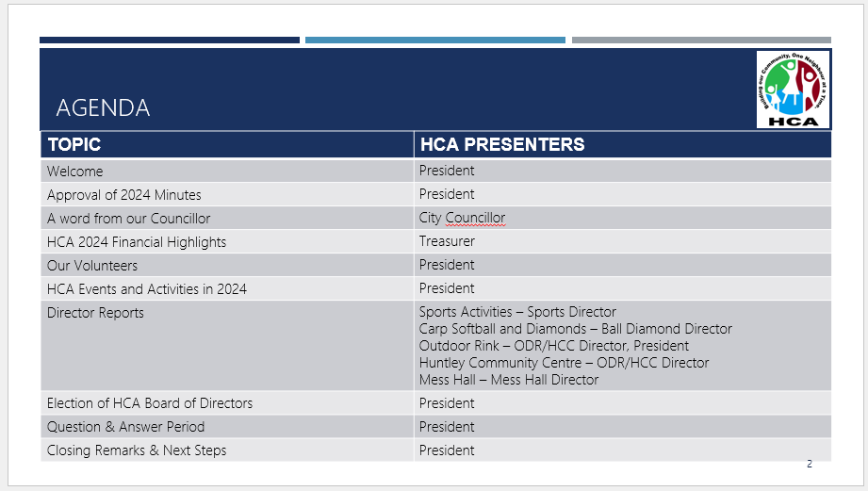This screenshot has width=868, height=491.
Task: Click the HCA PRESENTERS column header
Action: 502,144
